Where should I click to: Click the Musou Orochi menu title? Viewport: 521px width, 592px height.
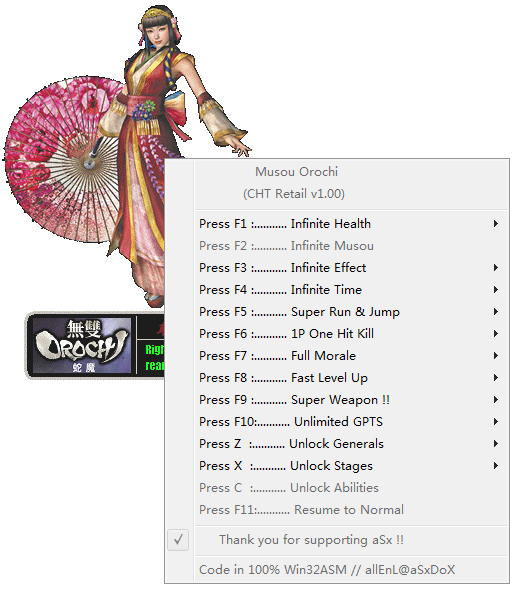pyautogui.click(x=296, y=172)
